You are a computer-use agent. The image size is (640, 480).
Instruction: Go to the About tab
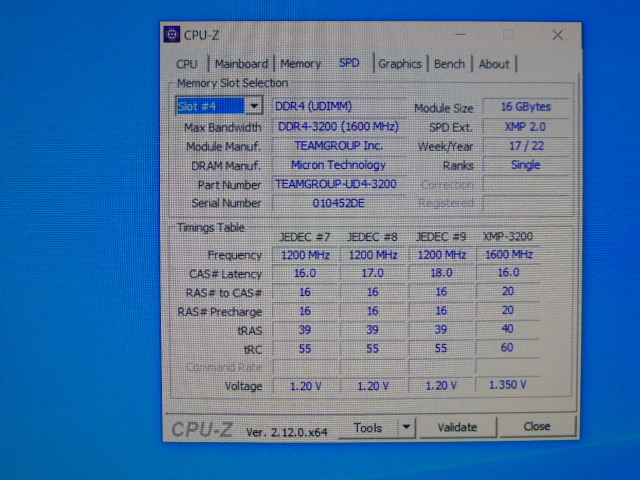(494, 64)
